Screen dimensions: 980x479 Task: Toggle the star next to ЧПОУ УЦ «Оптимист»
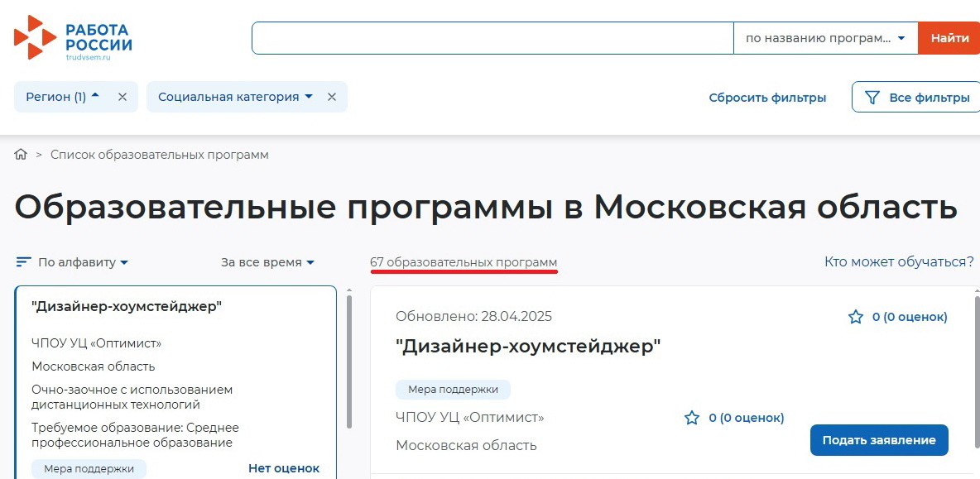(692, 418)
